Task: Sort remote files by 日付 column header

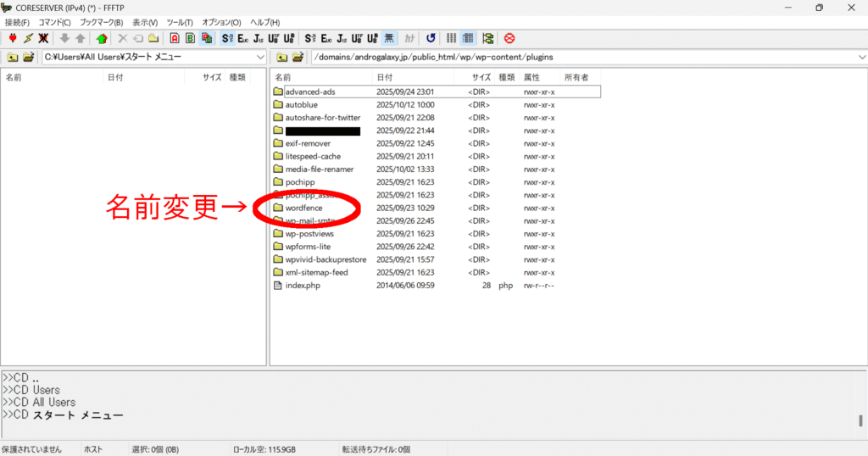Action: coord(385,77)
